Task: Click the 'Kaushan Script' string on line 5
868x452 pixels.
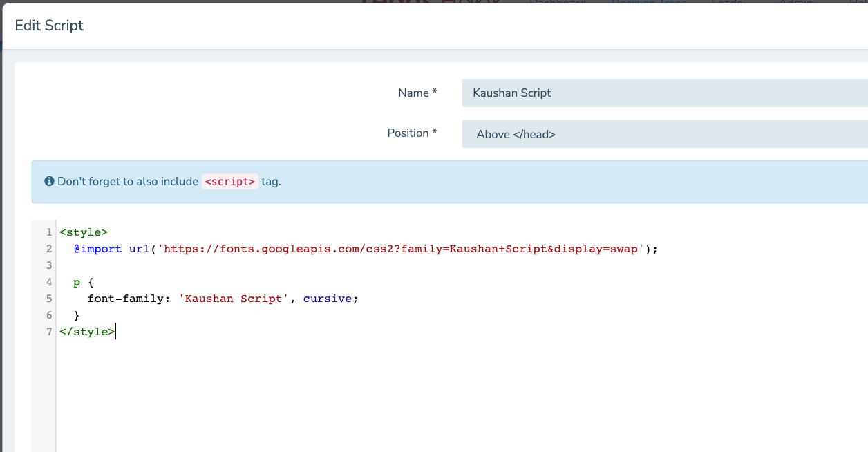Action: (x=234, y=299)
